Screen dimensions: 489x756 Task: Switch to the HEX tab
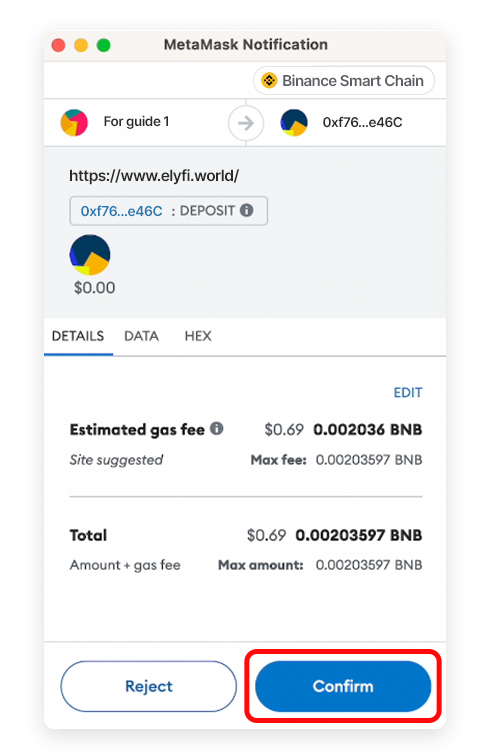click(198, 336)
